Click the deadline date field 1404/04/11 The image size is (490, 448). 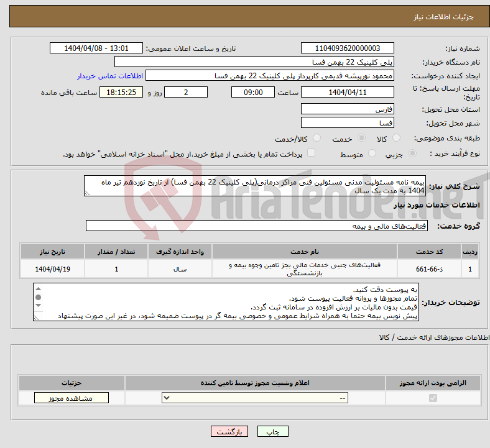pos(347,92)
